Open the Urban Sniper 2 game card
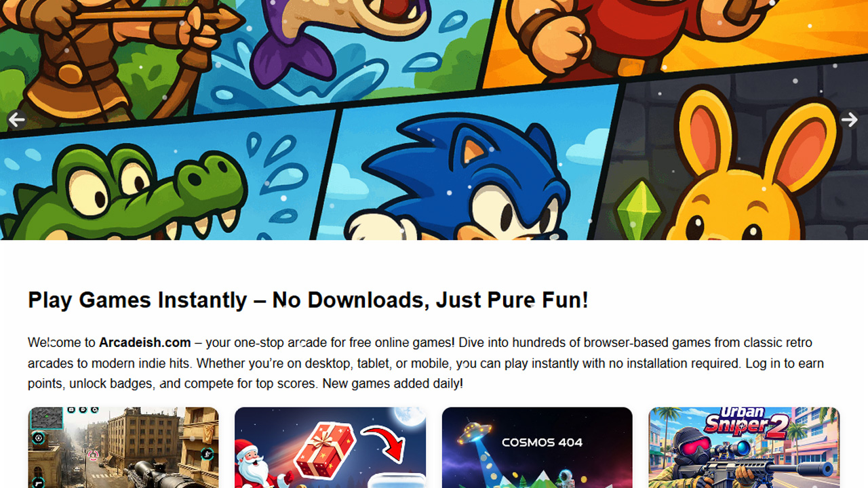Image resolution: width=868 pixels, height=488 pixels. 744,447
